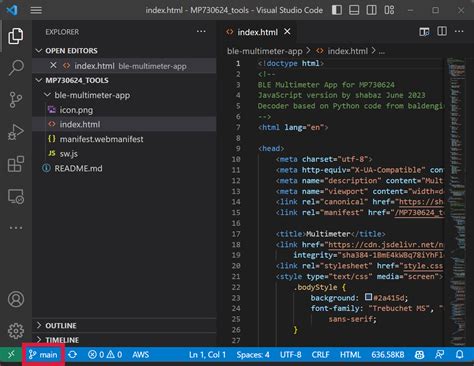Open the Extensions view
Viewport: 474px width, 366px height.
16,164
